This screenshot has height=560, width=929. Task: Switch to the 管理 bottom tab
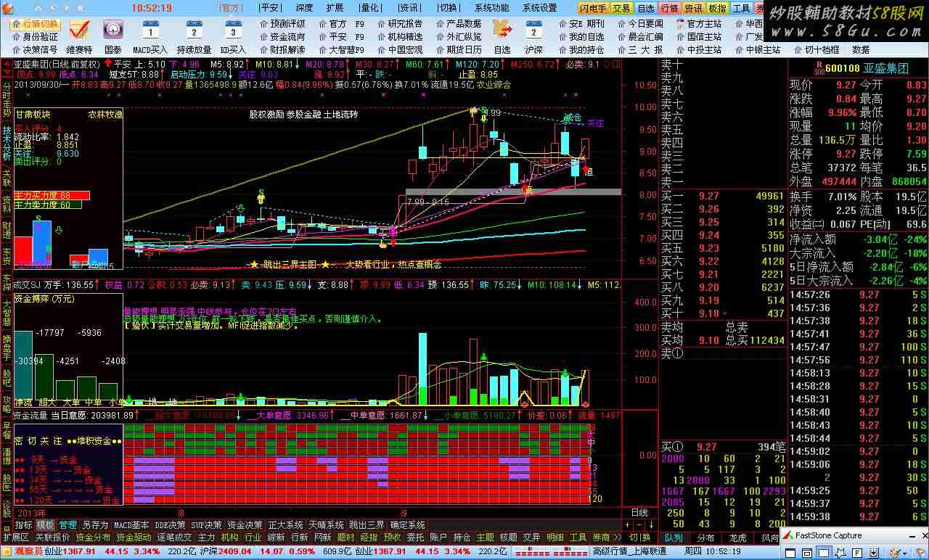(67, 524)
